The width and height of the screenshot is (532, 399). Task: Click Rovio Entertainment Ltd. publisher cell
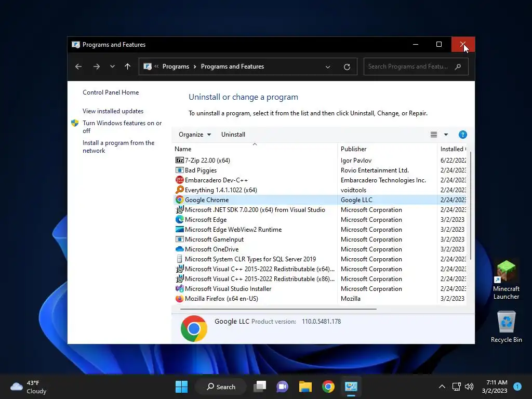click(x=375, y=170)
